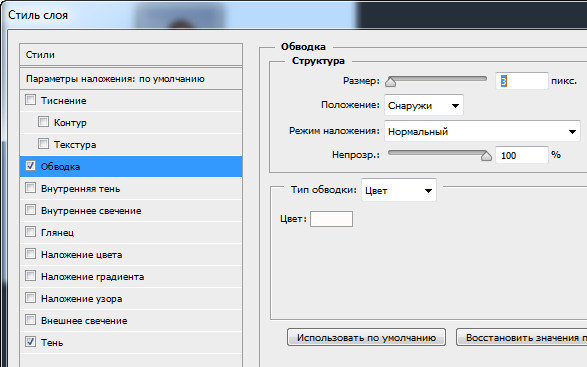Enable the Наложение узора checkbox
The width and height of the screenshot is (587, 367).
30,298
